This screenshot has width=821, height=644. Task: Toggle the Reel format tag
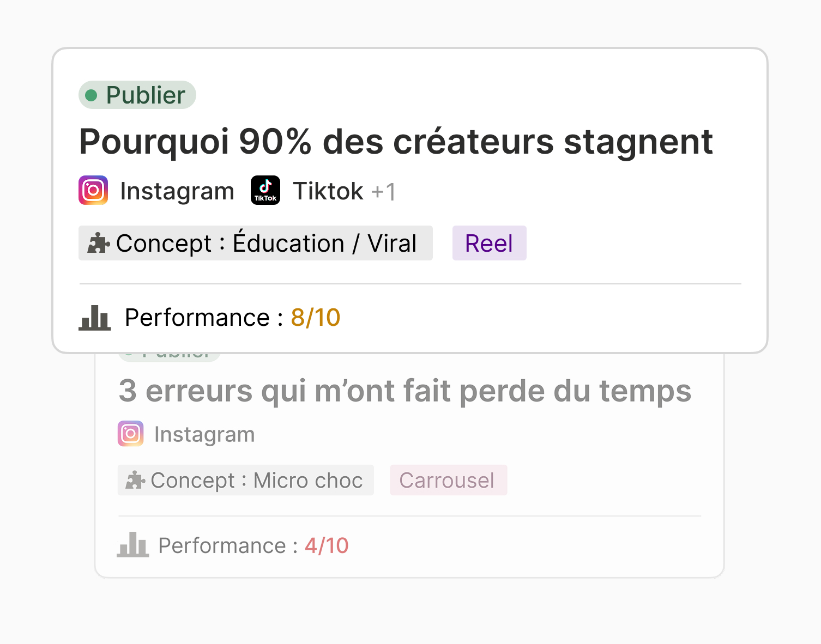pyautogui.click(x=489, y=243)
